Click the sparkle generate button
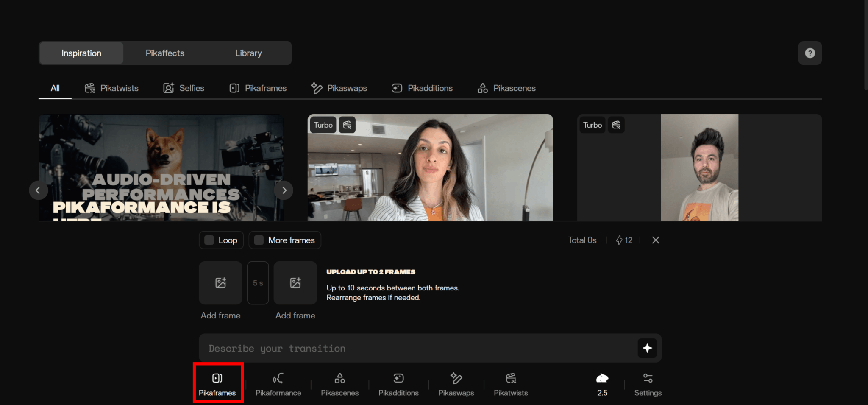 [x=647, y=348]
